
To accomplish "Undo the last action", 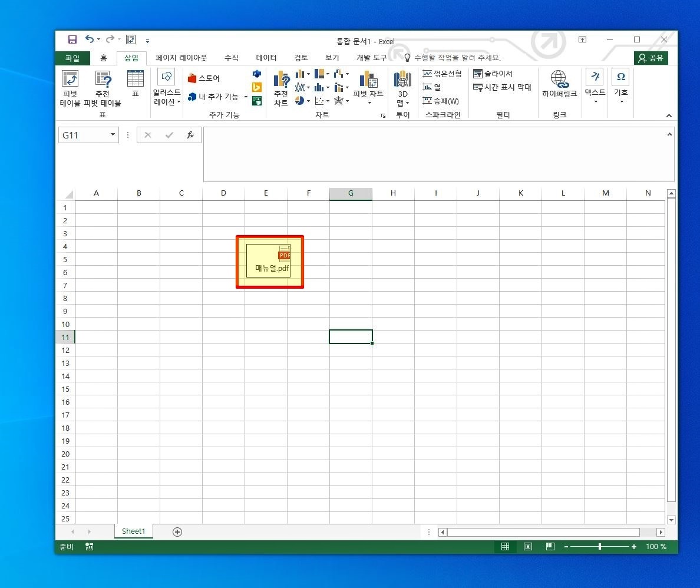I will point(90,39).
